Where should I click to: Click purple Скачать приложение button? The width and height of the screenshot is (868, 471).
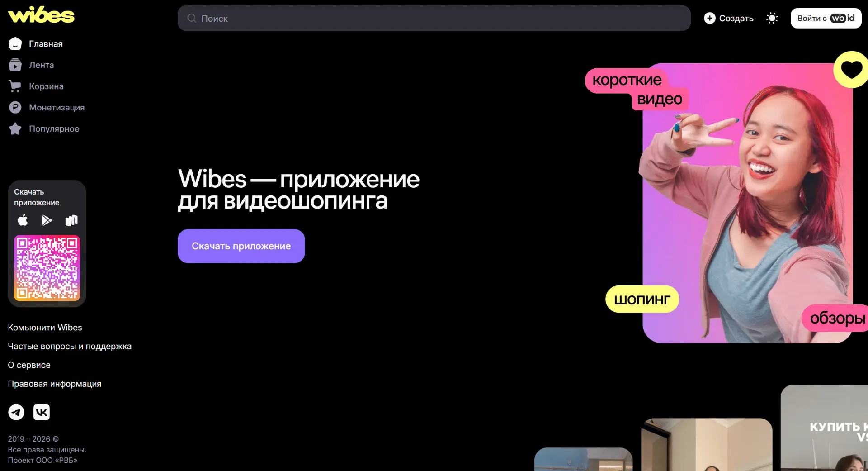click(x=241, y=246)
